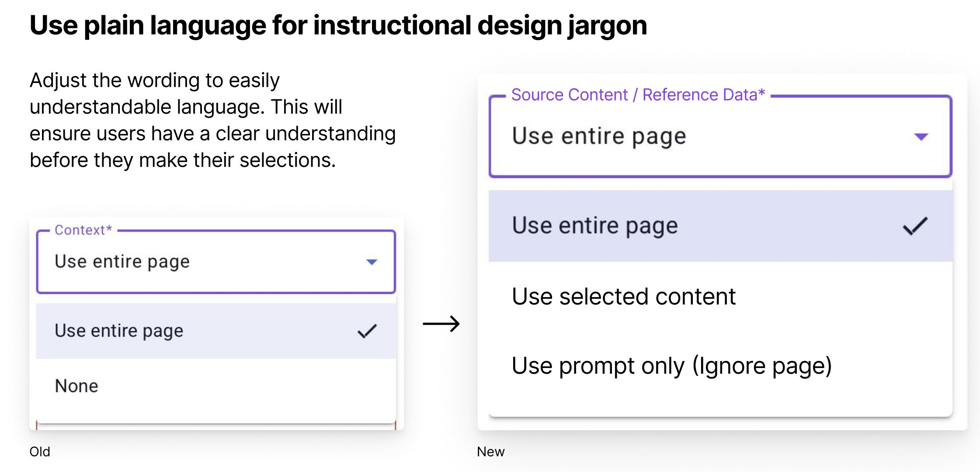Screen dimensions: 980x472
Task: Click the dropdown arrow in Source Content / Reference Data field
Action: [x=921, y=137]
